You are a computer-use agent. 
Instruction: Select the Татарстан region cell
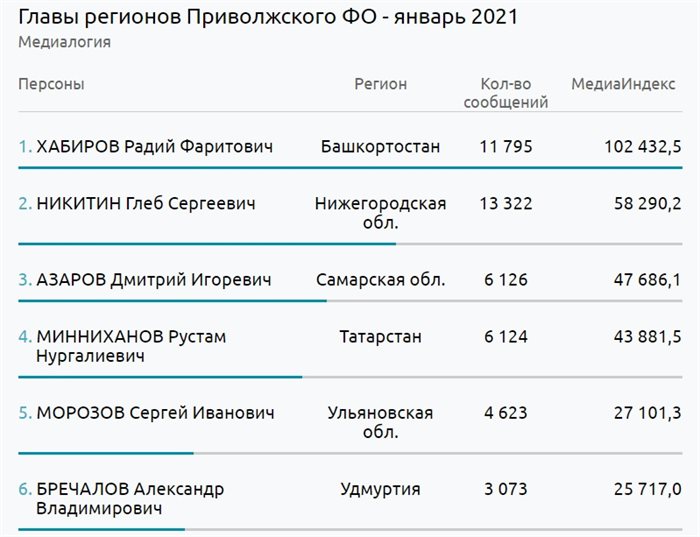[x=381, y=337]
